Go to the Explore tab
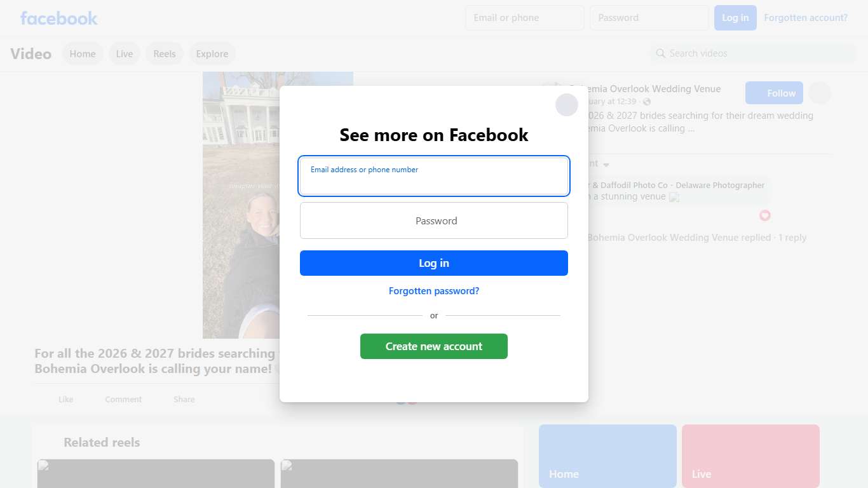The image size is (868, 488). 212,54
